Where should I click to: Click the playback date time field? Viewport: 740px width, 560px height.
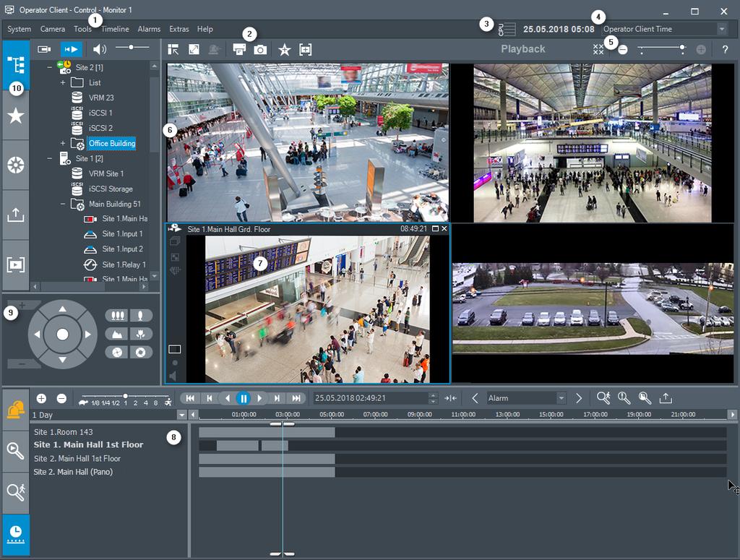[x=371, y=398]
